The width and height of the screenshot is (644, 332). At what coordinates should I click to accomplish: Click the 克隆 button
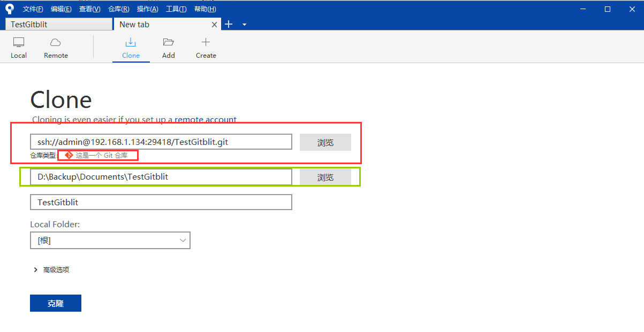(x=56, y=303)
